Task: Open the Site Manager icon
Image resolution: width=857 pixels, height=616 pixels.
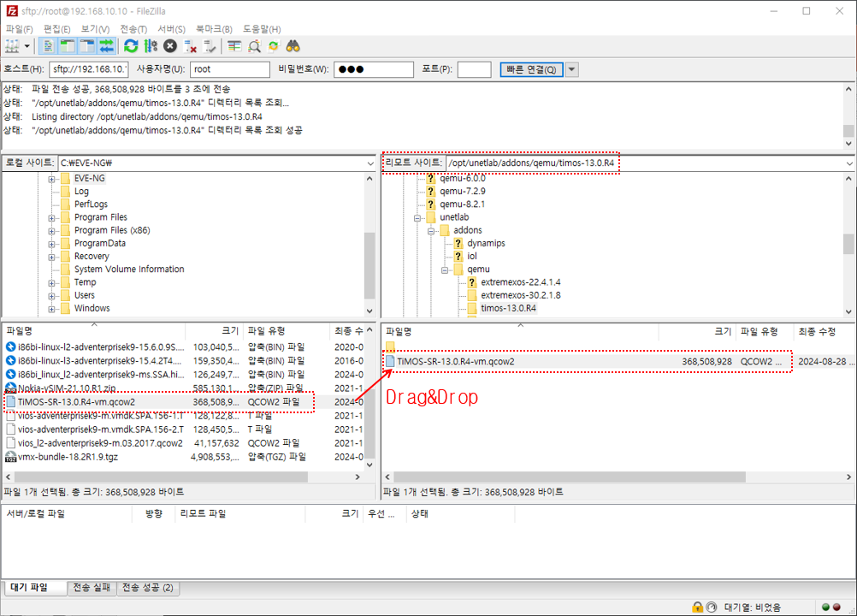Action: click(x=12, y=46)
